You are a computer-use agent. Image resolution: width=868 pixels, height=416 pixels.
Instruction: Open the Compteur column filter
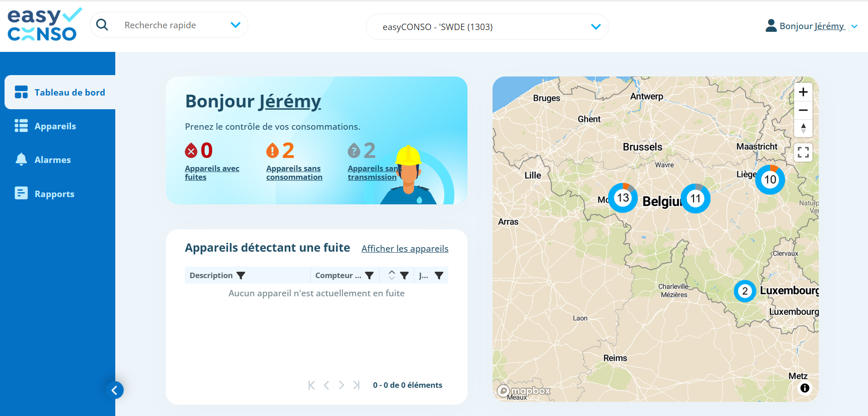coord(370,275)
